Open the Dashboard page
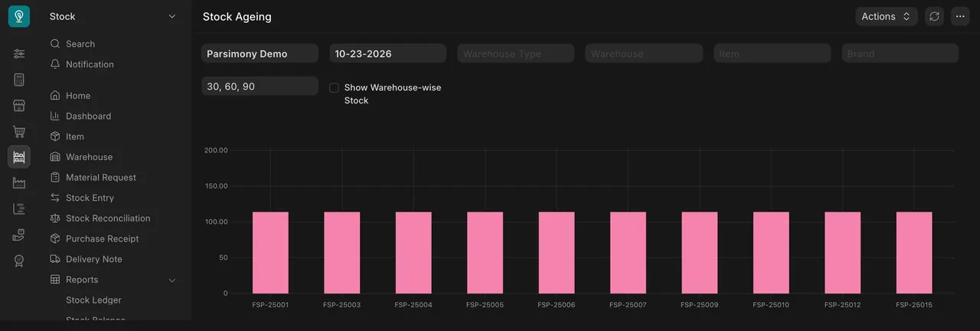980x331 pixels. (88, 116)
